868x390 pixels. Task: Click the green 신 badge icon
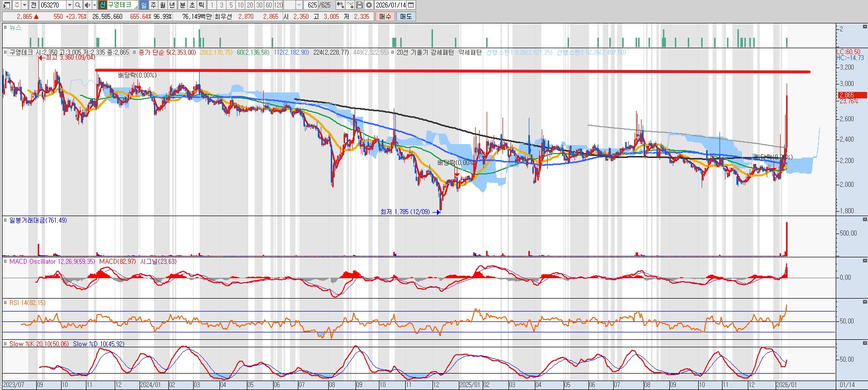tap(102, 5)
